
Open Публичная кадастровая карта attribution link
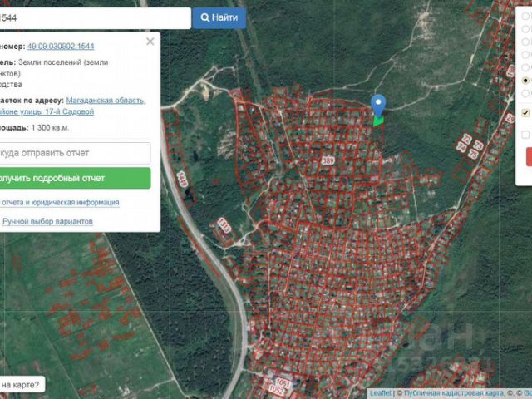454,393
